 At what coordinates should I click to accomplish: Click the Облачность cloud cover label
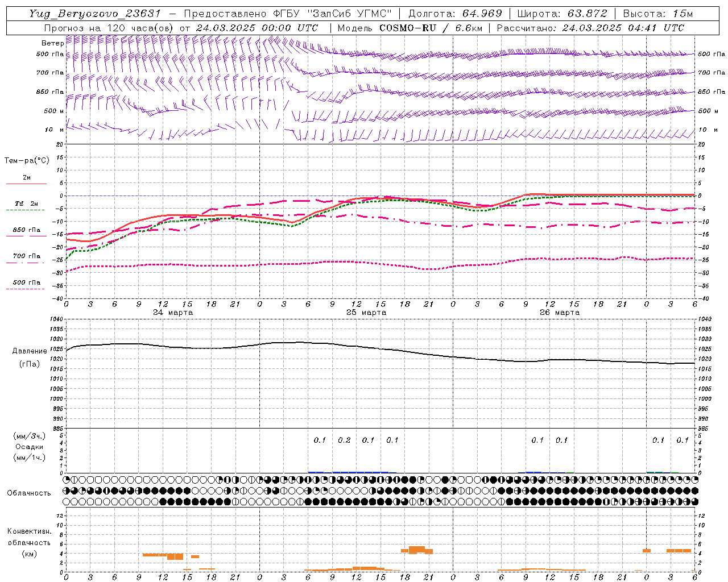point(29,493)
